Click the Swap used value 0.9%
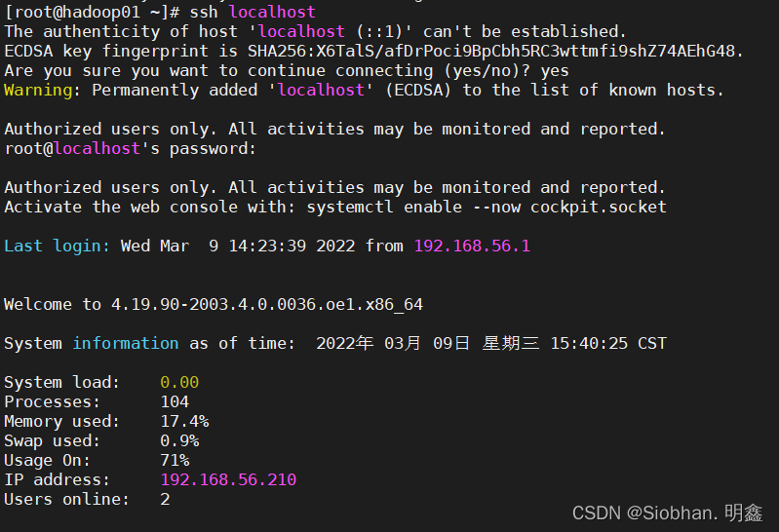779x532 pixels. [179, 440]
